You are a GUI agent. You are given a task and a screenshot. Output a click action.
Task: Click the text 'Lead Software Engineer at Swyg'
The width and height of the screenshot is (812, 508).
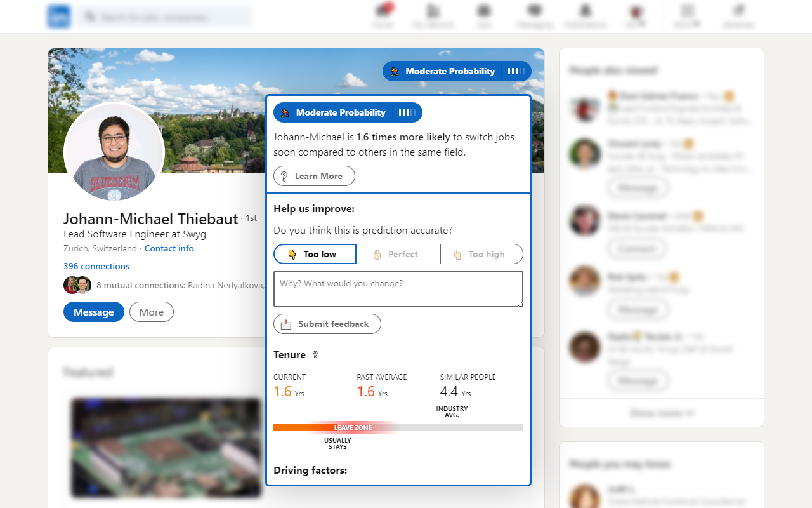click(134, 234)
